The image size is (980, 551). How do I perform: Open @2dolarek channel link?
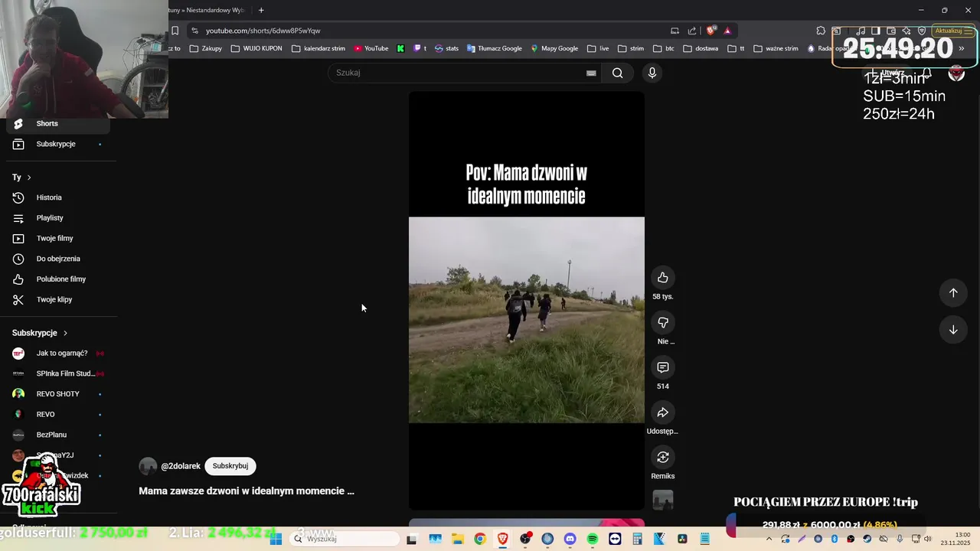pos(181,466)
